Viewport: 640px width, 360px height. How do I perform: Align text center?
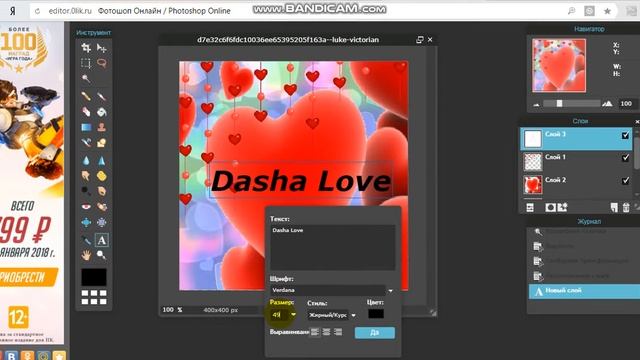(x=326, y=332)
